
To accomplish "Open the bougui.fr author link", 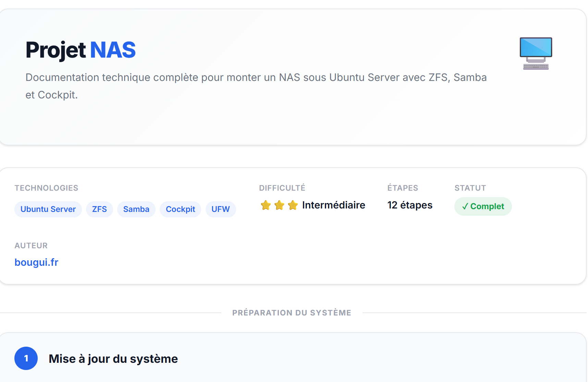I will (36, 262).
